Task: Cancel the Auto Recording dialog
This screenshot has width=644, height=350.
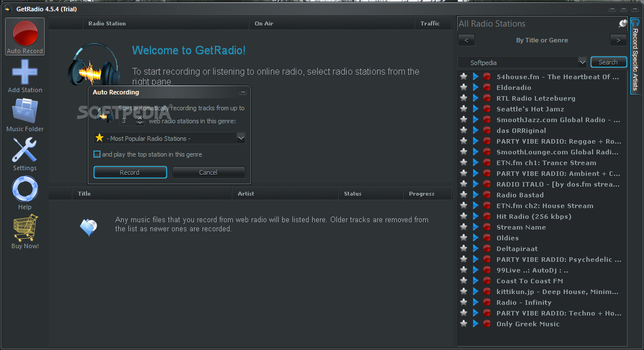Action: 209,172
